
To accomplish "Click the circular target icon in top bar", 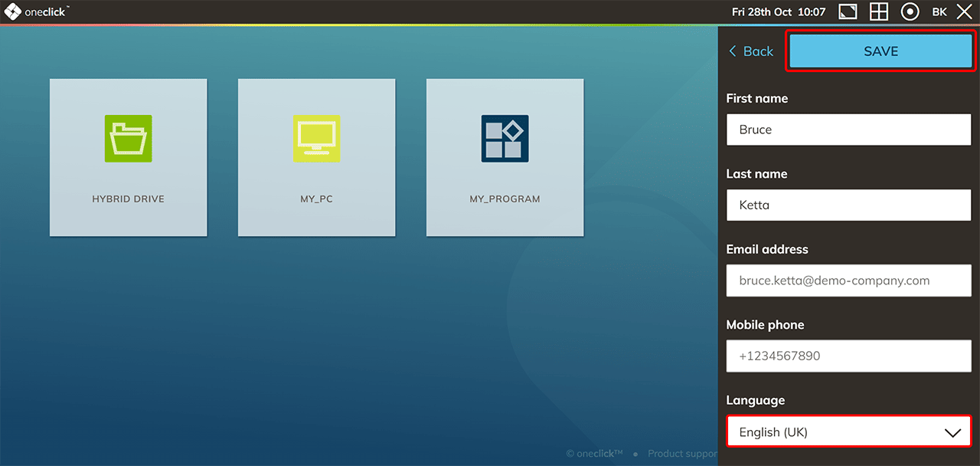I will pos(910,11).
